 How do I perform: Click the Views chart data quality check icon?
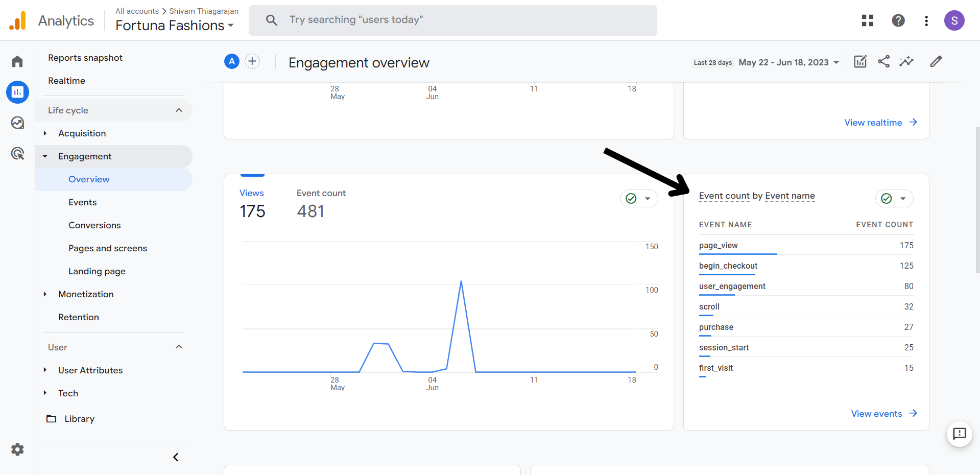pos(631,198)
